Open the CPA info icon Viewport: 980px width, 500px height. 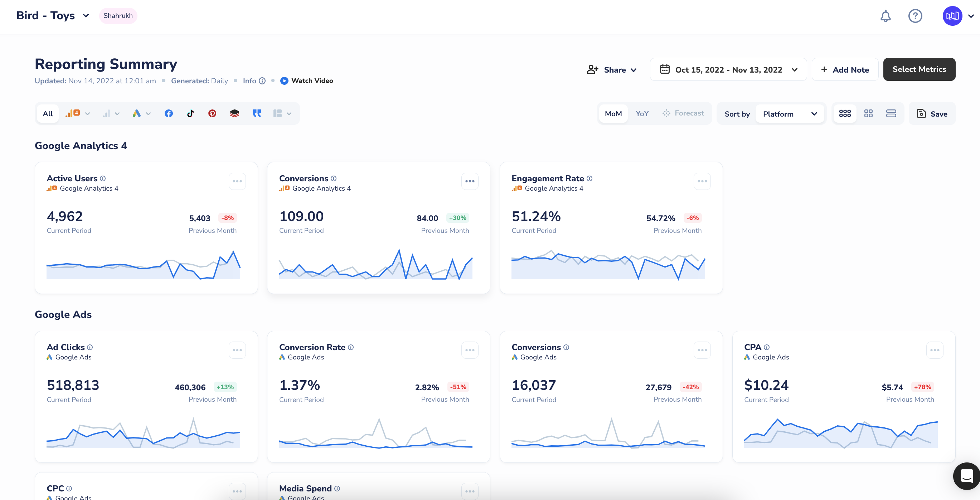(x=767, y=347)
